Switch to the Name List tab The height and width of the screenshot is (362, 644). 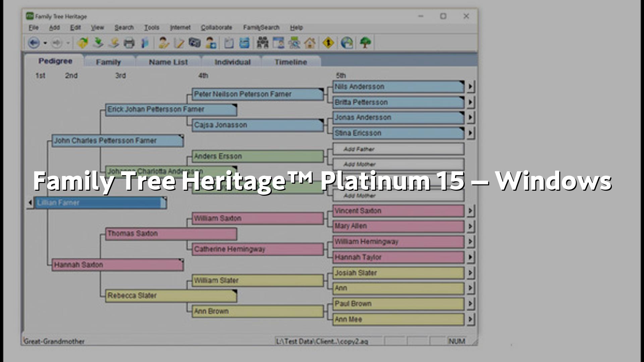click(x=168, y=62)
